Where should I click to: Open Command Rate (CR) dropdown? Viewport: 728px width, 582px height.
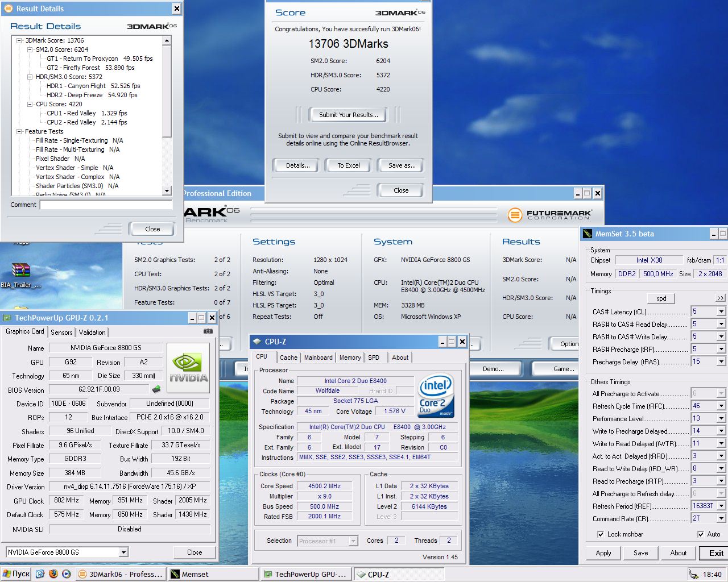tap(721, 518)
